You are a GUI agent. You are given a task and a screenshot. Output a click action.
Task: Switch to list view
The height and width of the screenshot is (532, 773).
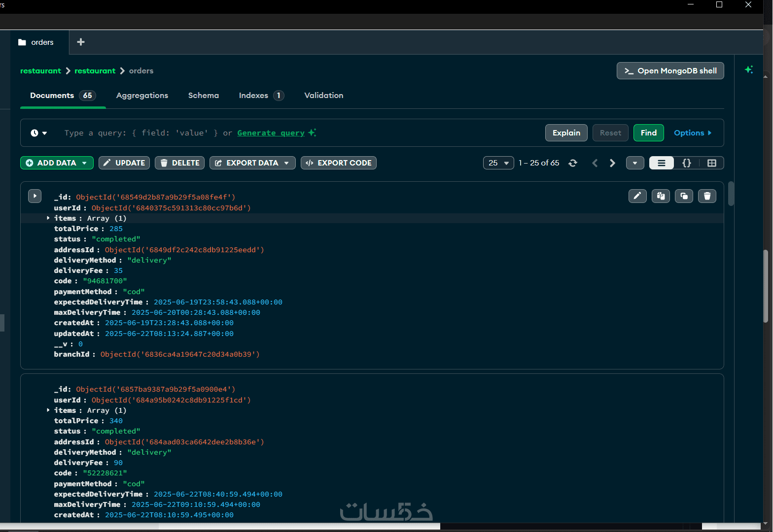(662, 163)
